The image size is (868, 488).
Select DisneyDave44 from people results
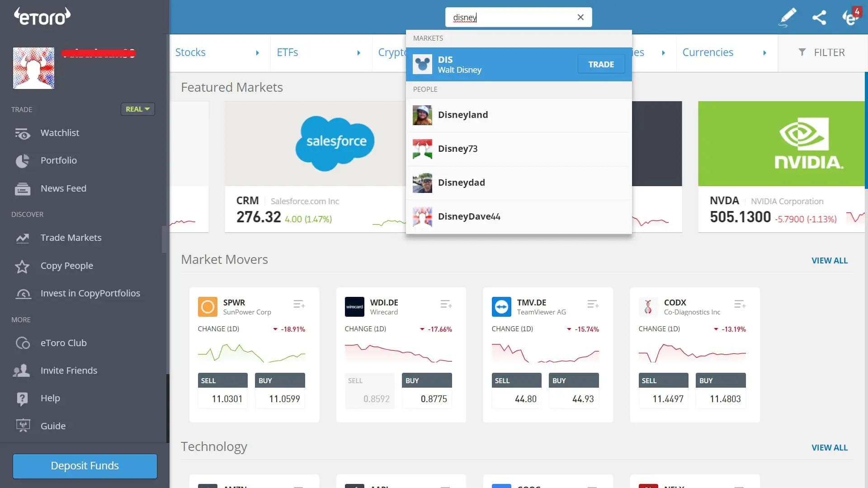tap(519, 217)
